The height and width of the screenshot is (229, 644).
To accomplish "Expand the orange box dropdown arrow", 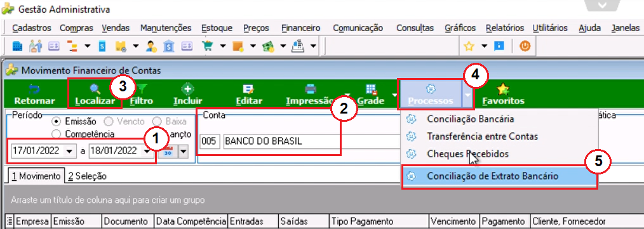I will (x=253, y=46).
